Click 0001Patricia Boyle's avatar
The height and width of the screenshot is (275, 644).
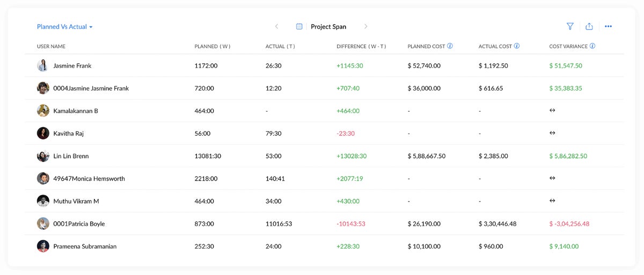pyautogui.click(x=43, y=224)
